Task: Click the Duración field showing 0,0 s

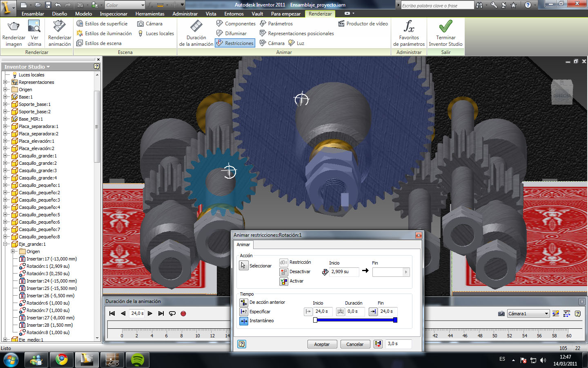Action: [x=355, y=312]
